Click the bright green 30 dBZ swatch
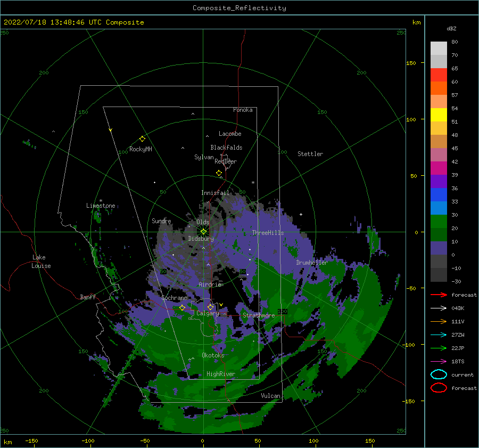This screenshot has height=448, width=479. 439,221
